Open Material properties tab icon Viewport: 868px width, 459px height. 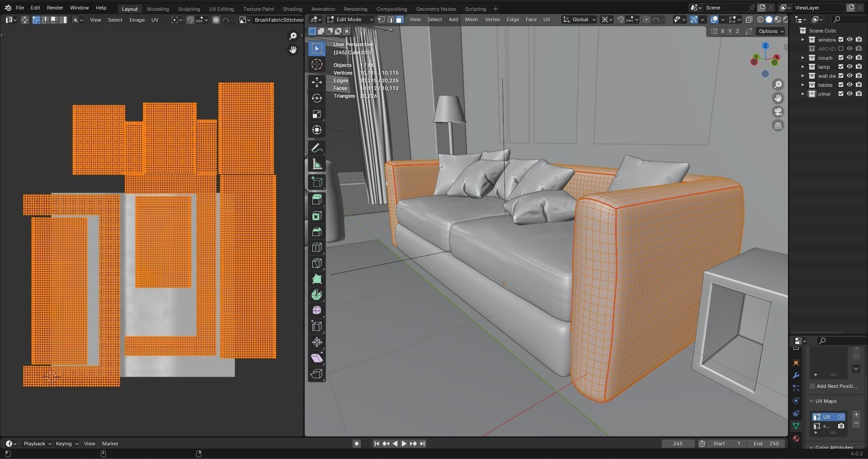[796, 439]
